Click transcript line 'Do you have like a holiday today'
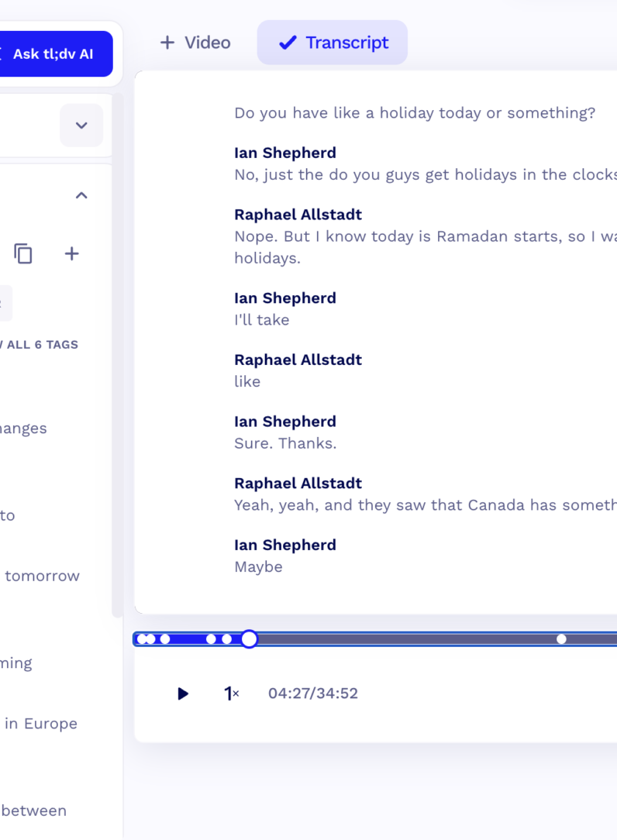The image size is (617, 840). (415, 113)
